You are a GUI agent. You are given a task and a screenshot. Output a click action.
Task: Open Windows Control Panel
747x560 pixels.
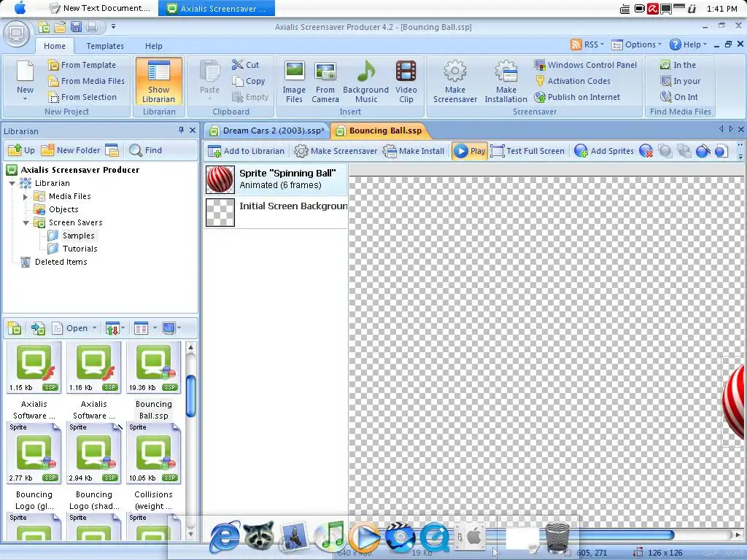pos(586,65)
